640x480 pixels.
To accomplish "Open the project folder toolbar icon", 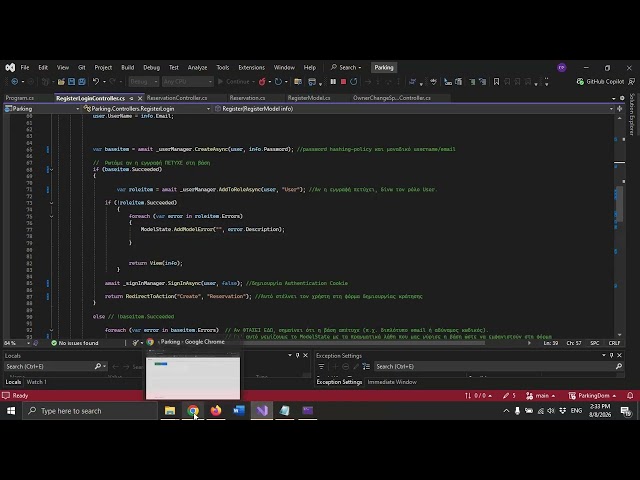I will pos(61,82).
